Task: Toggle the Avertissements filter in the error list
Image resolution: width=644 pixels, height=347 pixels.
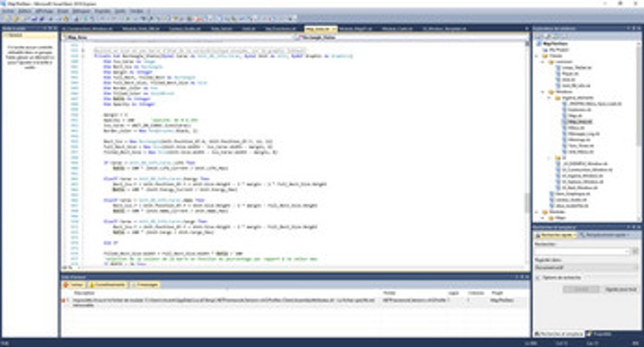Action: point(107,285)
